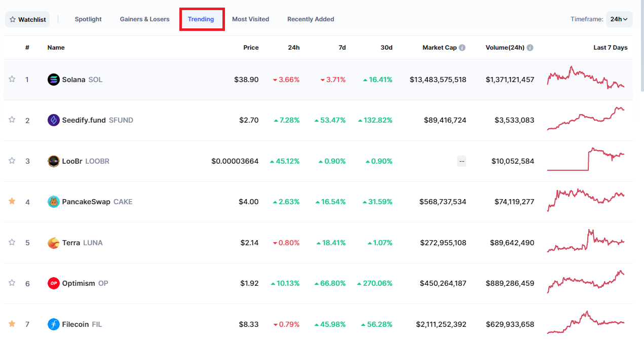The width and height of the screenshot is (644, 340).
Task: Open the Watchlist button
Action: pyautogui.click(x=28, y=19)
